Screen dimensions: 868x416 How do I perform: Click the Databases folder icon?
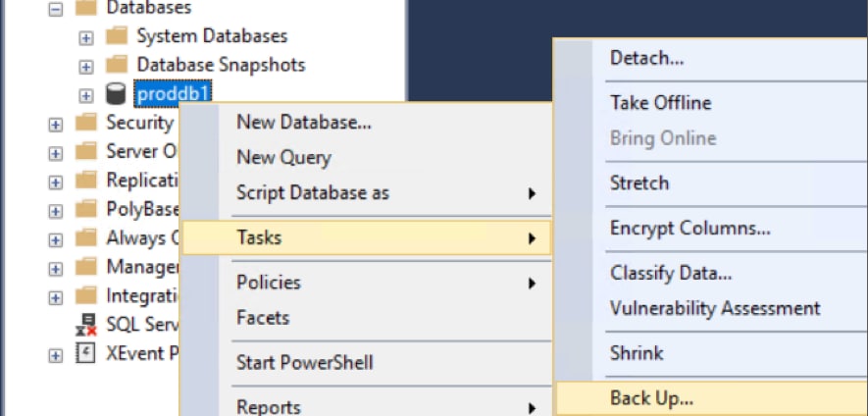[x=87, y=8]
